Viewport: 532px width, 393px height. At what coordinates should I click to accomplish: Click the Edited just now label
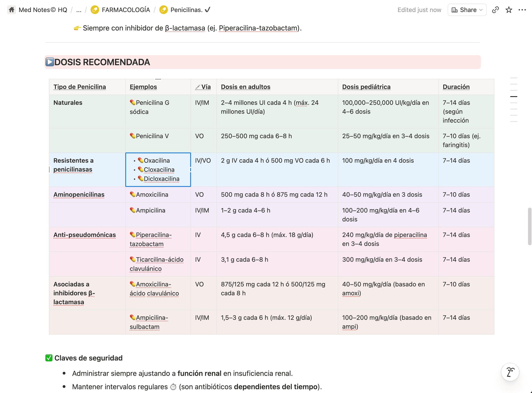[x=419, y=10]
